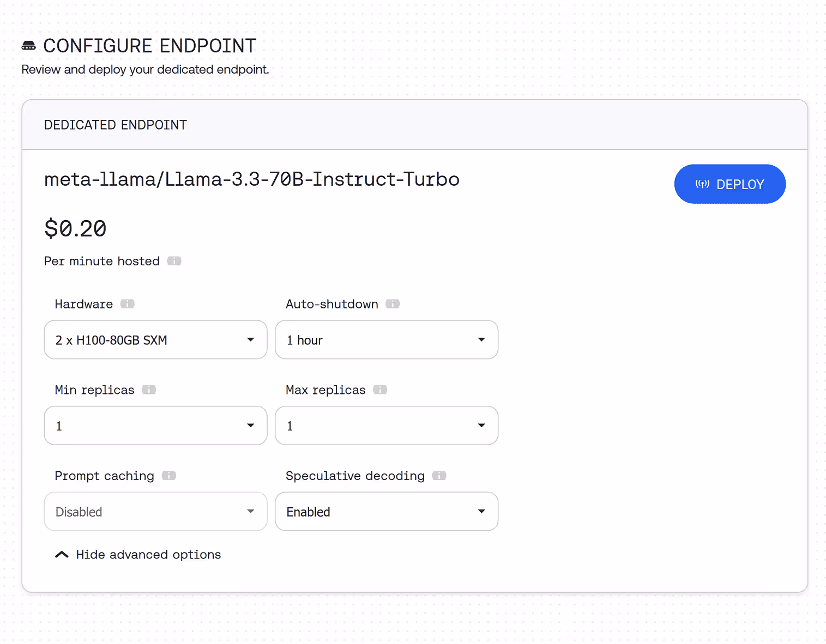Viewport: 826px width, 644px height.
Task: Click the Dedicated Endpoint header text
Action: click(116, 125)
